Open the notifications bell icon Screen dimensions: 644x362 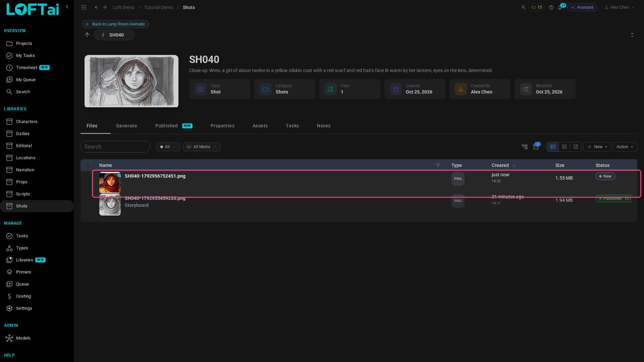[x=560, y=8]
